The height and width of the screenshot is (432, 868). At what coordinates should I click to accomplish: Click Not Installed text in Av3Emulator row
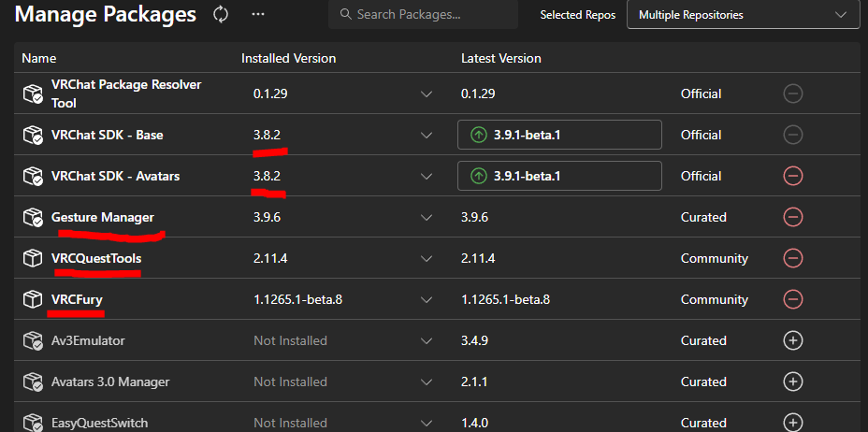tap(290, 340)
